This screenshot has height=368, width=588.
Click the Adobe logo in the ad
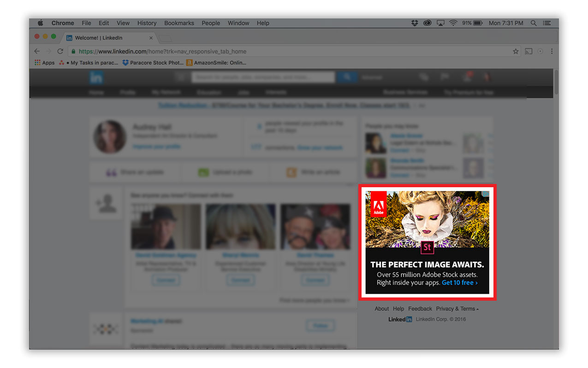(379, 204)
